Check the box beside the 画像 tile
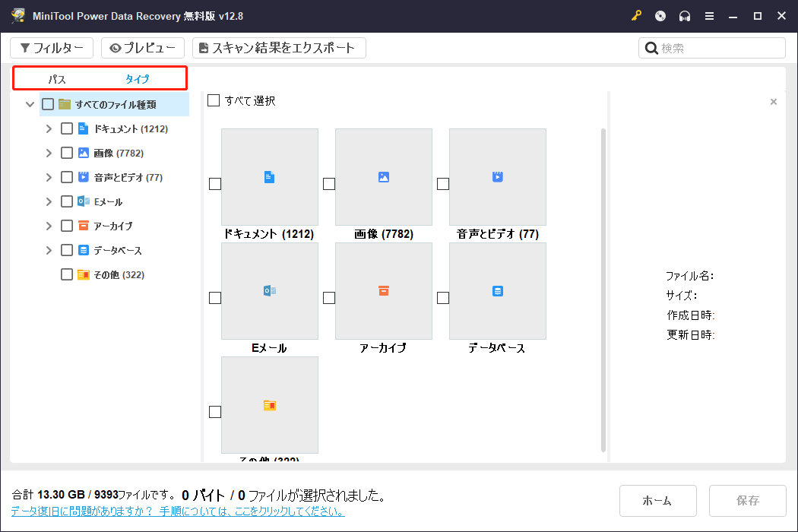798x532 pixels. pos(328,183)
